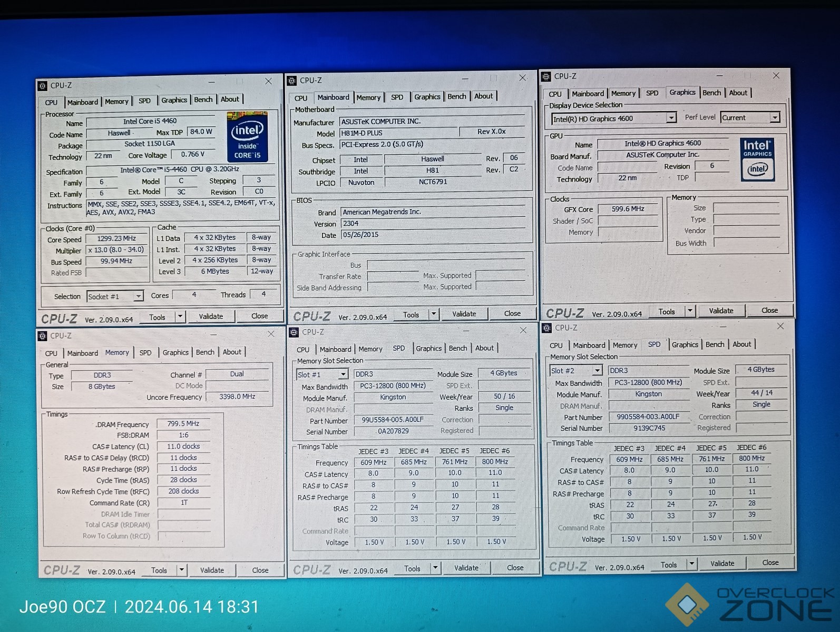
Task: Open the Intel HD Graphics 4600 device dropdown
Action: (671, 118)
